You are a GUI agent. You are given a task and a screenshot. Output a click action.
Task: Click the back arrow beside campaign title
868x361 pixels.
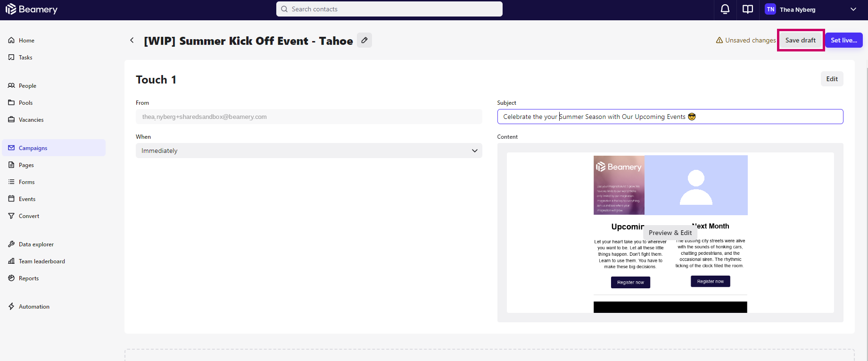click(x=132, y=40)
